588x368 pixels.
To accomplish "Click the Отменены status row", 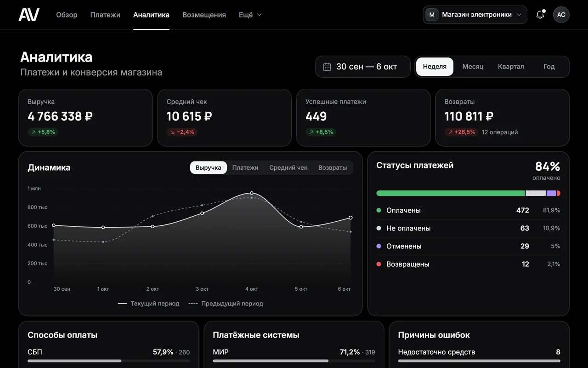I will click(x=468, y=246).
